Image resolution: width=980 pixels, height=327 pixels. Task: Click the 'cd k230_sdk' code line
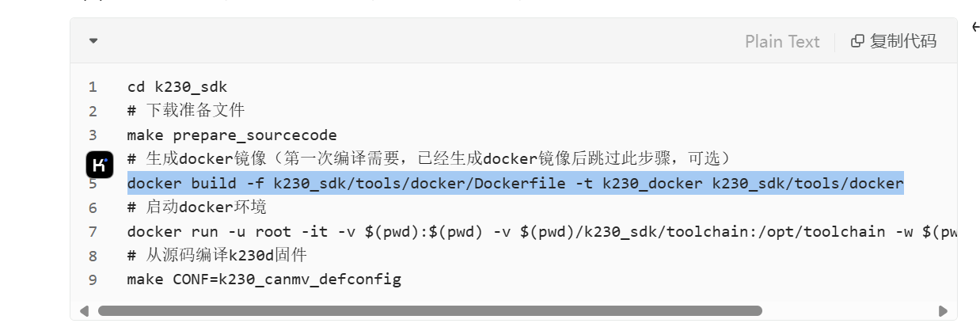coord(177,86)
